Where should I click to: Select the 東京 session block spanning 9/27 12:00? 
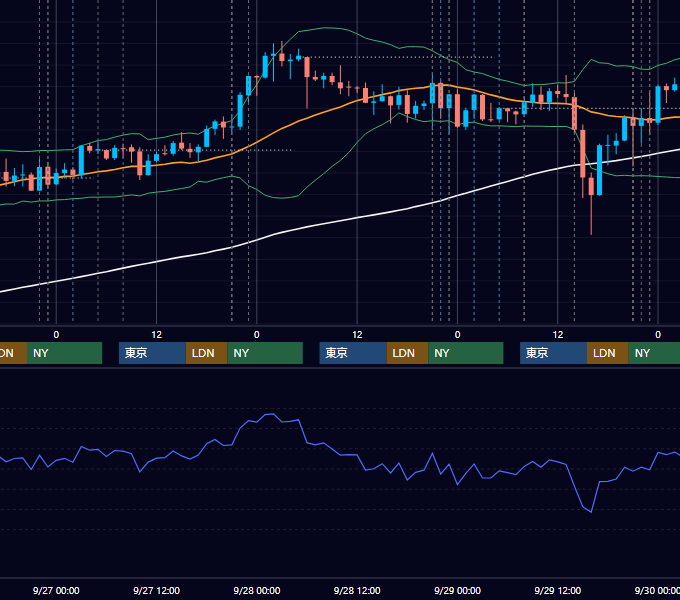pyautogui.click(x=152, y=353)
